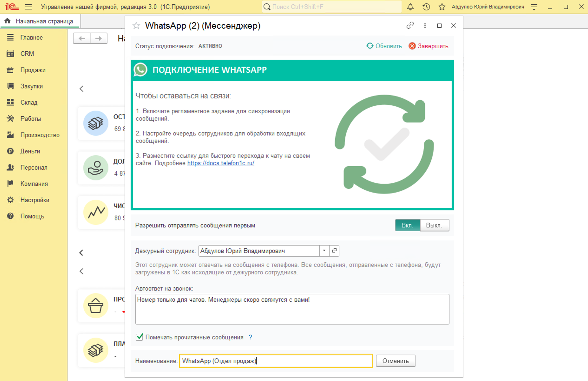Collapse the middle home page section chevron

point(82,253)
